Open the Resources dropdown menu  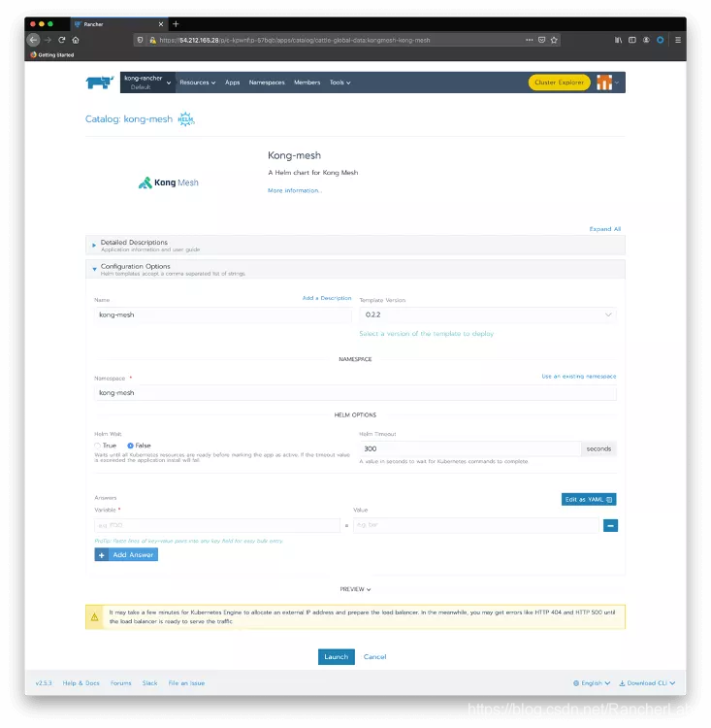pyautogui.click(x=198, y=83)
